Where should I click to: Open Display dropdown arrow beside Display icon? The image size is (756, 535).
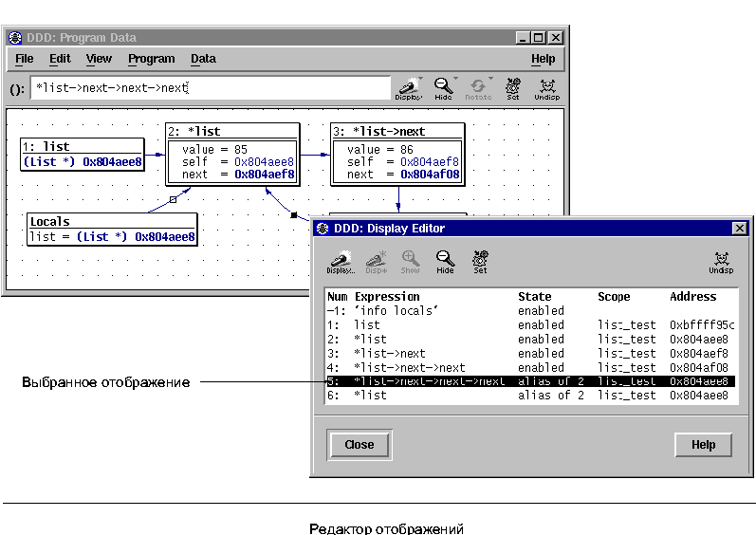(421, 79)
